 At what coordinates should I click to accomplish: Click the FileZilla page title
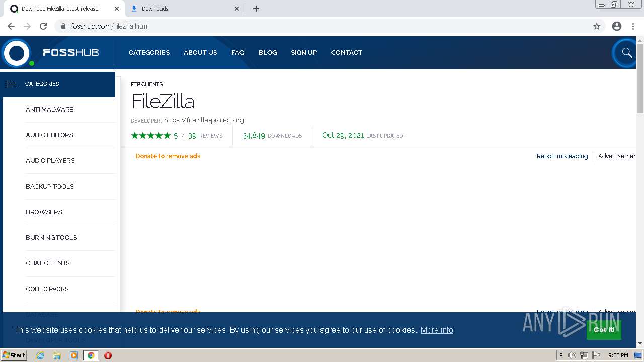tap(163, 102)
